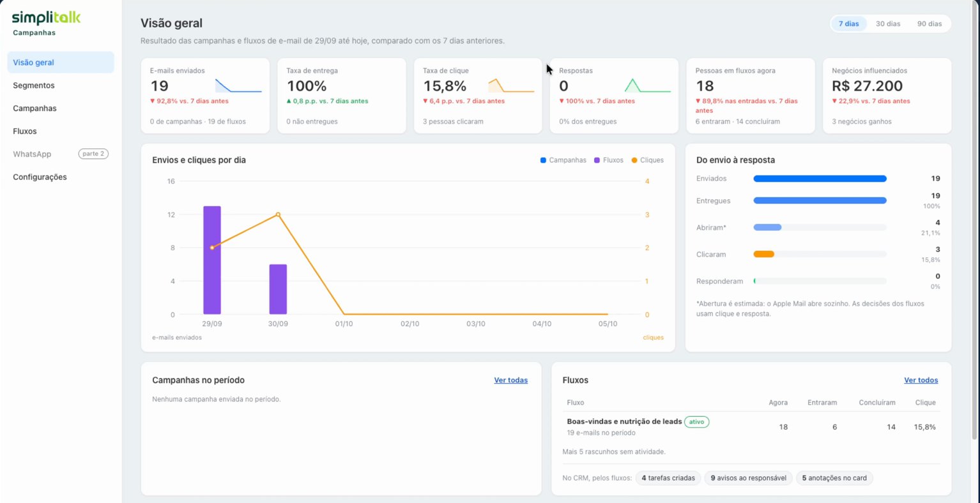Toggle Fluxos series in chart legend
Image resolution: width=980 pixels, height=503 pixels.
click(608, 160)
